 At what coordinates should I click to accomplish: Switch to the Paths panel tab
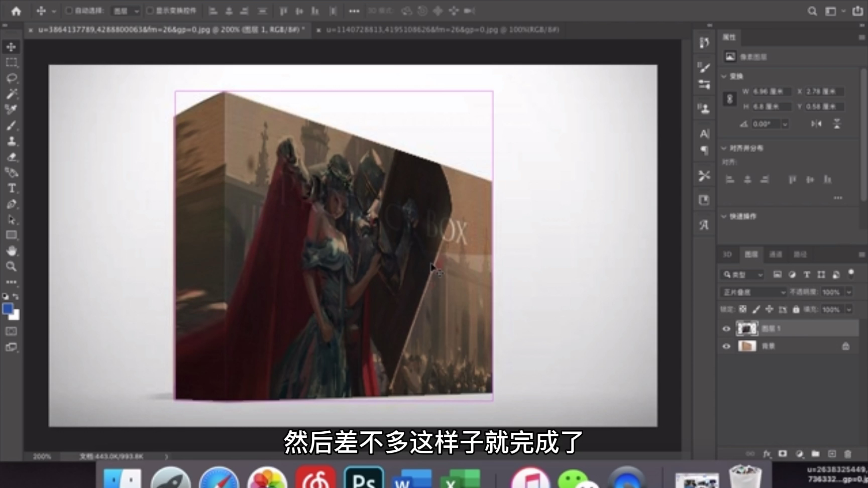tap(800, 255)
